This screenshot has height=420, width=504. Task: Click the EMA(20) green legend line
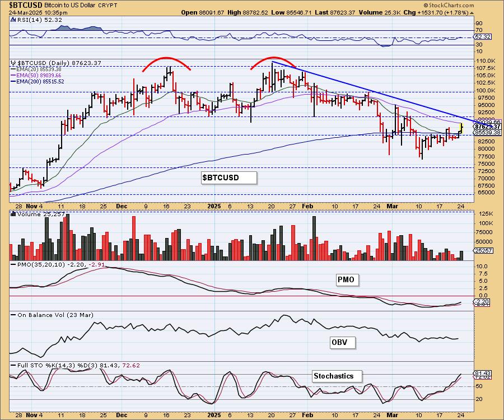(x=14, y=69)
